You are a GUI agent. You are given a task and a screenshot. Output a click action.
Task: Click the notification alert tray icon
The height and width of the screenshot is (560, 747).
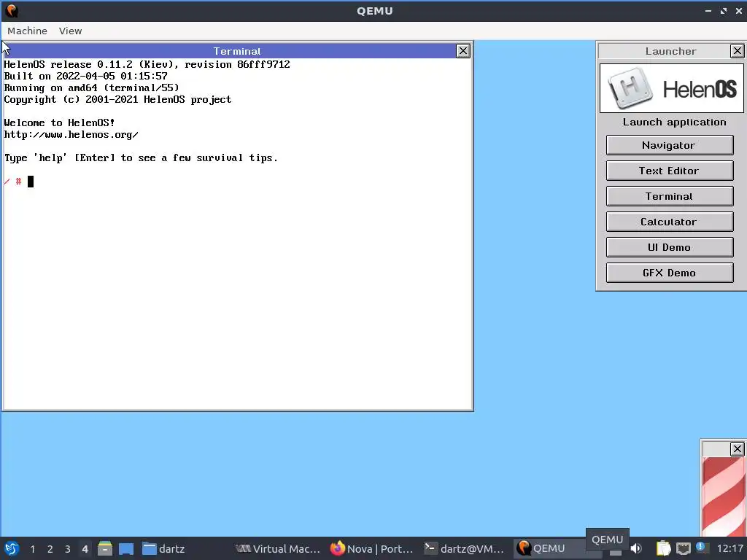(x=702, y=548)
